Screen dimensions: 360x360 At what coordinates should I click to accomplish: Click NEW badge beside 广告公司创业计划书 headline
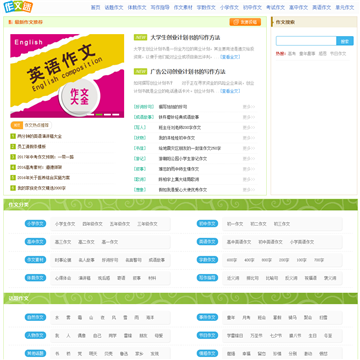pos(140,72)
